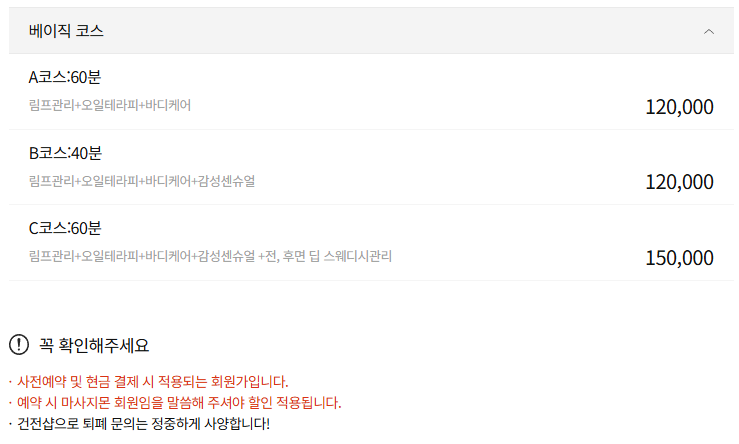This screenshot has width=739, height=444.
Task: Click the exclamation mark notice icon
Action: (x=19, y=345)
